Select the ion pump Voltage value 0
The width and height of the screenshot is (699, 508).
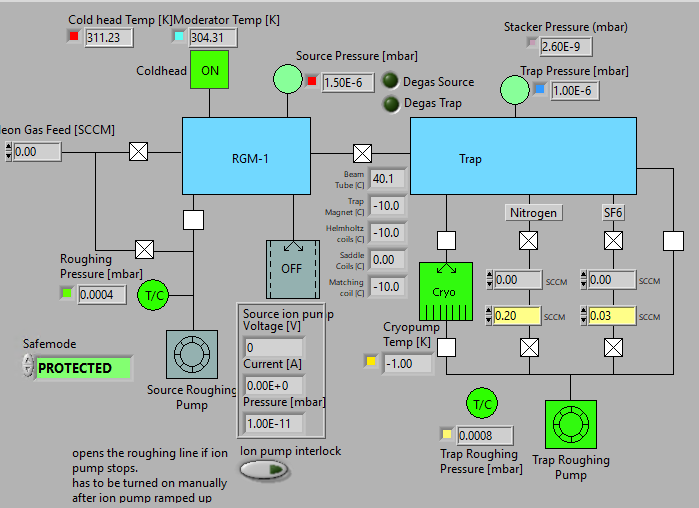[x=274, y=347]
